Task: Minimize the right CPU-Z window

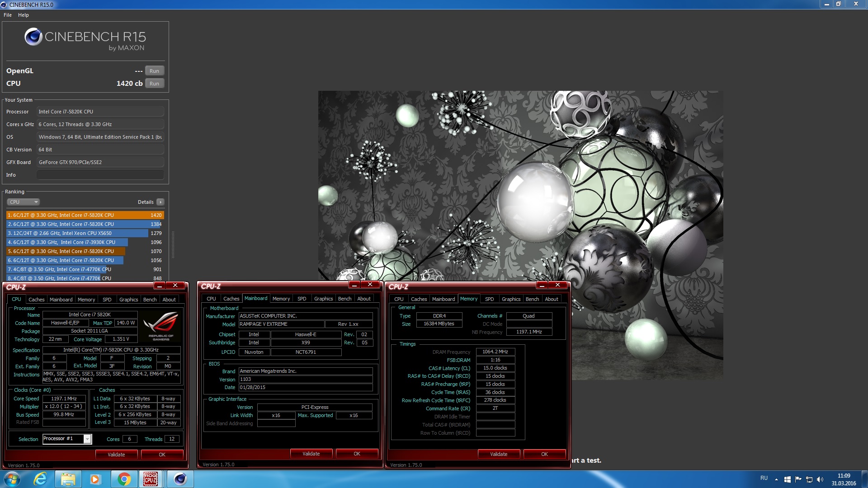Action: (x=542, y=285)
